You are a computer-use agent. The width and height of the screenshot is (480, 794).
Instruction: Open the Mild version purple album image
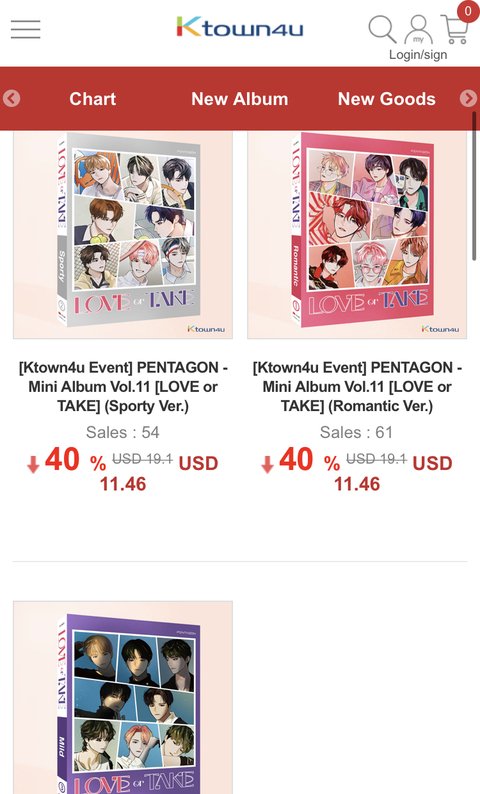click(123, 697)
